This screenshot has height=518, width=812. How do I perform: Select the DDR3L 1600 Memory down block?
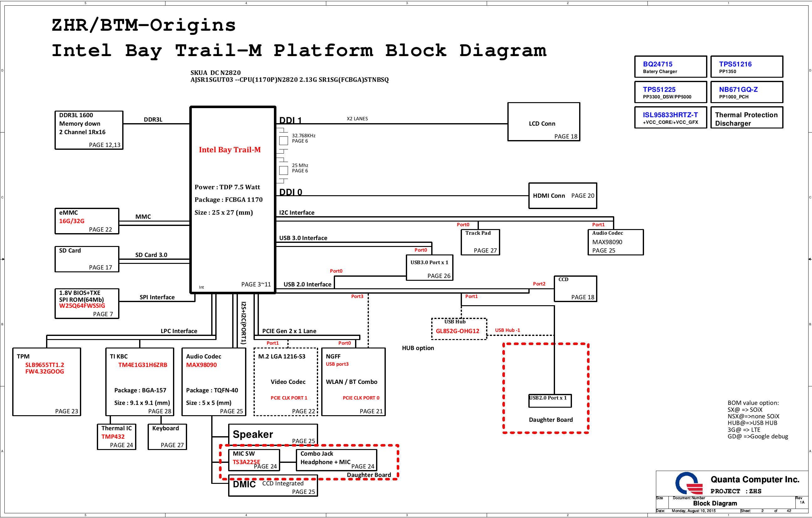pos(89,130)
